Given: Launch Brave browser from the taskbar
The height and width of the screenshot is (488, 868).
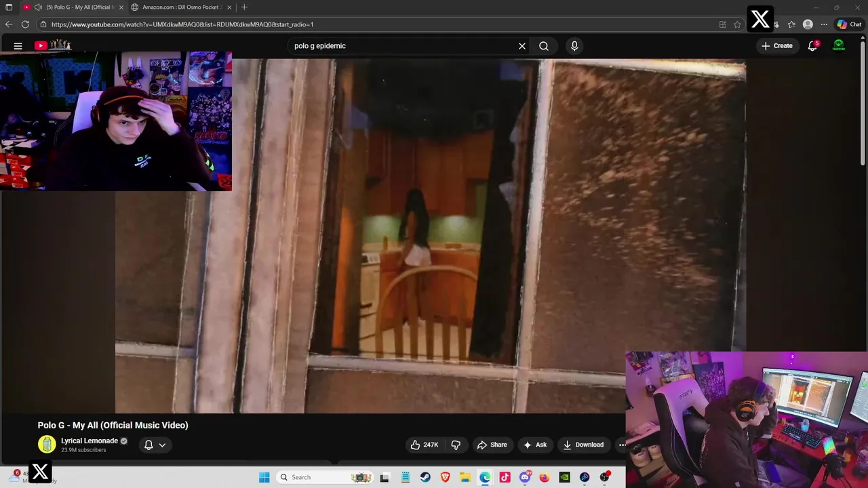Looking at the screenshot, I should tap(445, 477).
